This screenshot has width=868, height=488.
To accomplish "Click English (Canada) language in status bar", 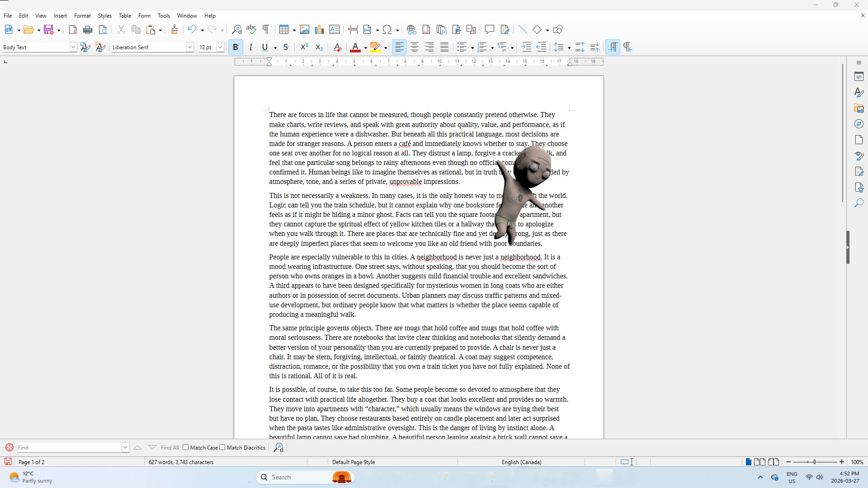I will coord(521,462).
